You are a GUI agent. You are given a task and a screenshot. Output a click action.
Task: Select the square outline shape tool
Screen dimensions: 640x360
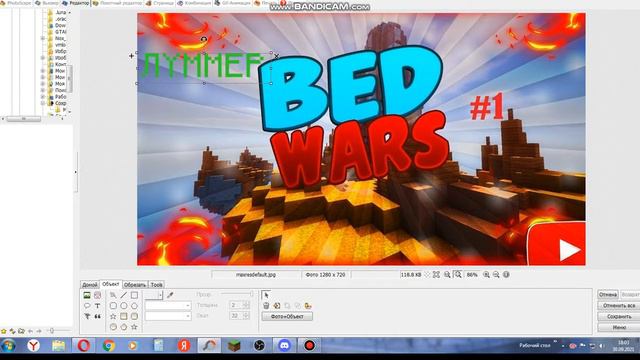point(134,295)
